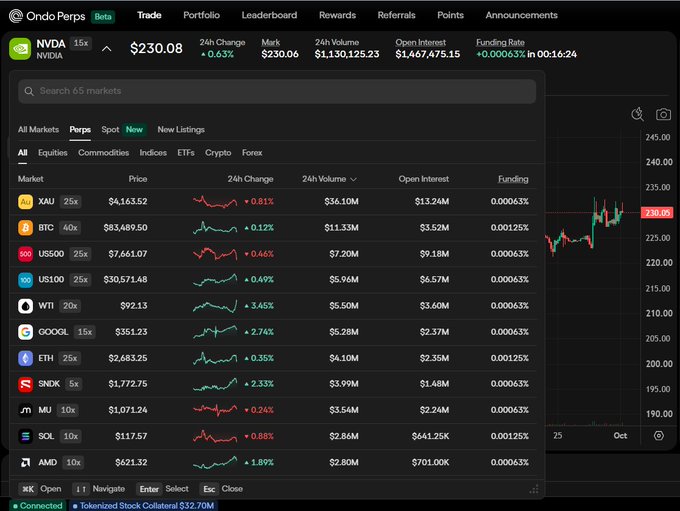
Task: Focus the Search 65 markets field
Action: pyautogui.click(x=277, y=91)
